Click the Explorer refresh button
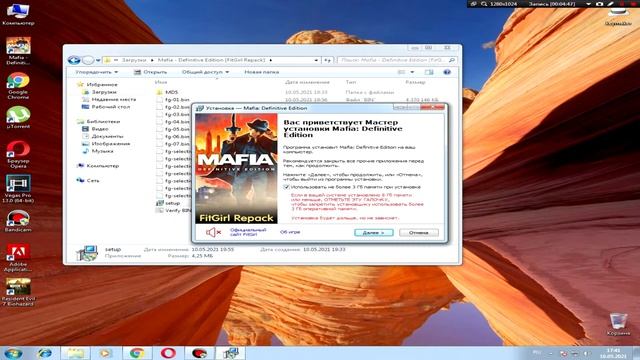The image size is (640, 360). [327, 60]
